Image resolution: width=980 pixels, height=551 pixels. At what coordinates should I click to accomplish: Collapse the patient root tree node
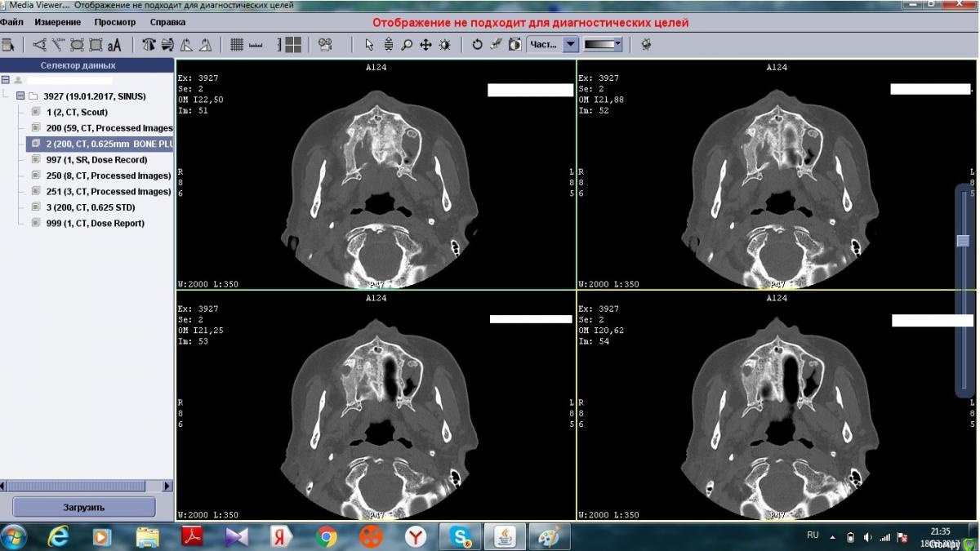pyautogui.click(x=6, y=80)
